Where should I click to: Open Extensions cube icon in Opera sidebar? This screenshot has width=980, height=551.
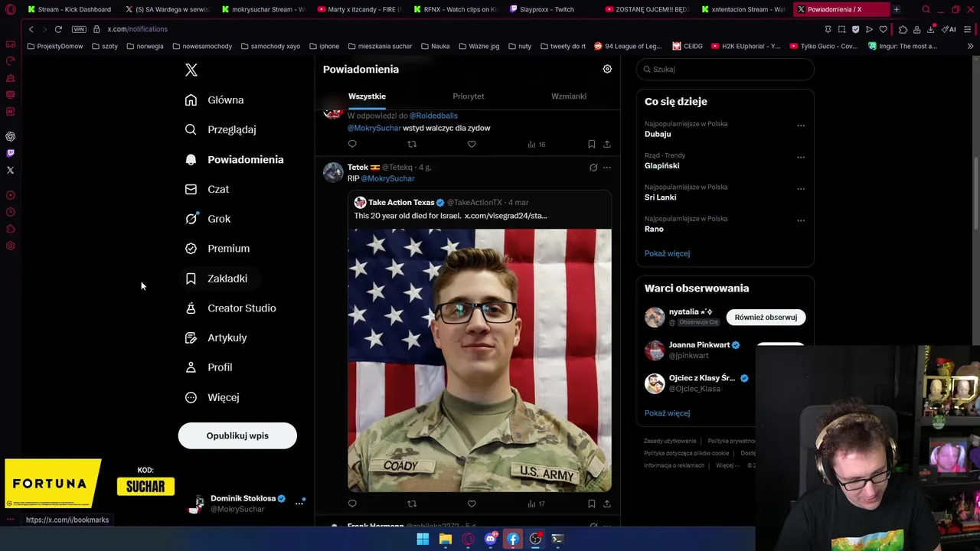coord(11,229)
